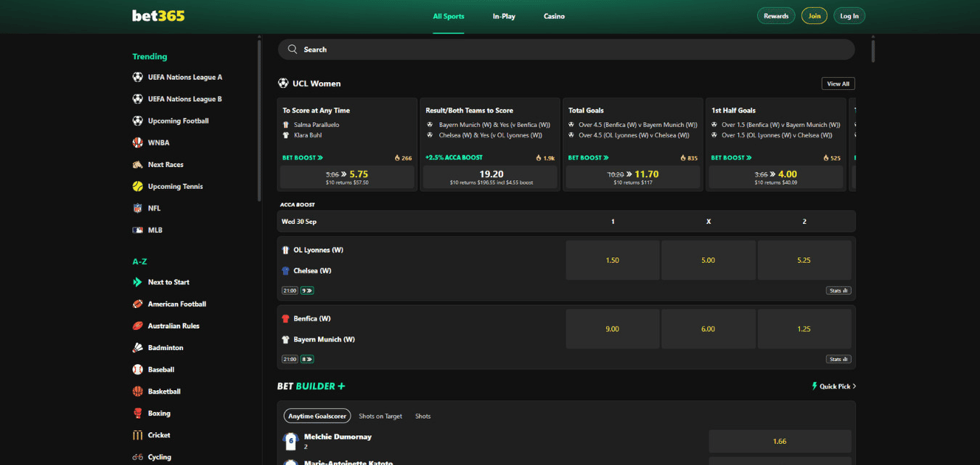
Task: Click the Log In button
Action: [x=849, y=16]
